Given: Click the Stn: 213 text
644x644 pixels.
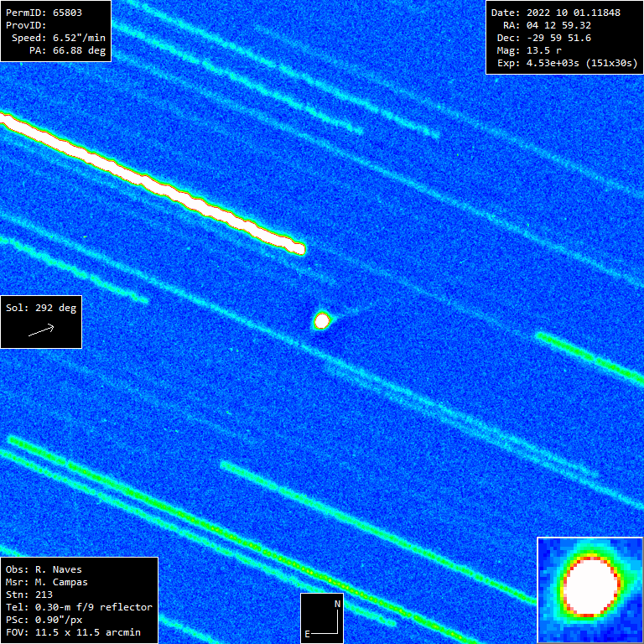Looking at the screenshot, I should [x=29, y=595].
